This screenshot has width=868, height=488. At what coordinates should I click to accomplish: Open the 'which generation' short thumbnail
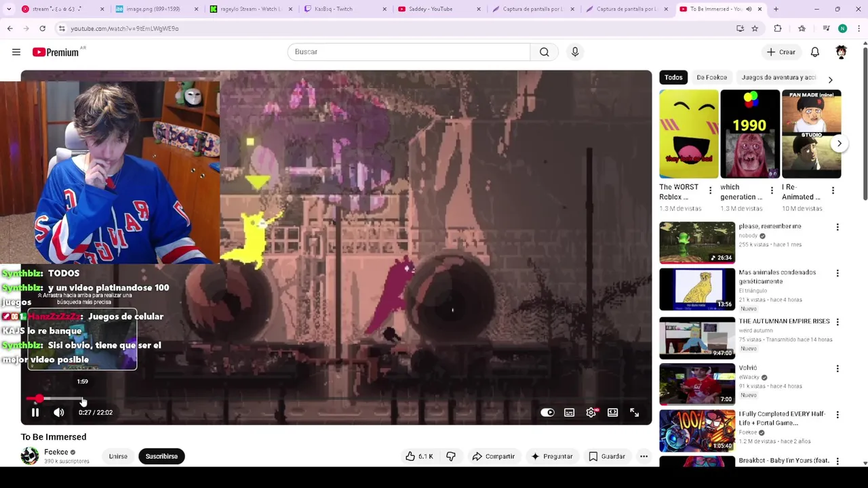point(750,134)
